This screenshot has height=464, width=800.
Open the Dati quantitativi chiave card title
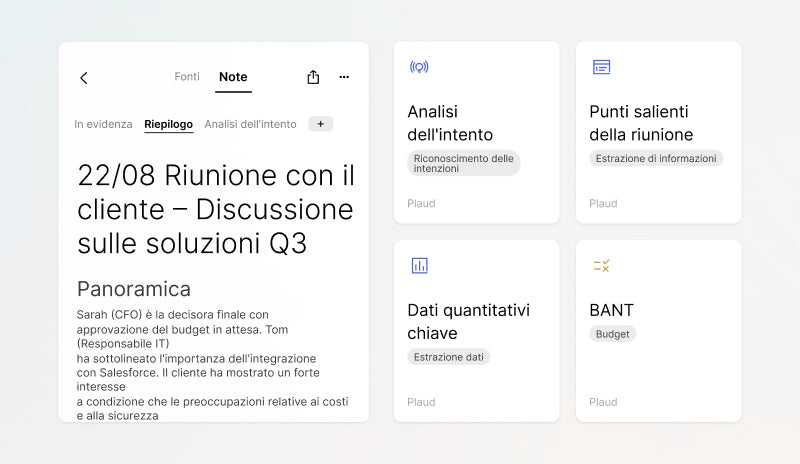tap(468, 321)
